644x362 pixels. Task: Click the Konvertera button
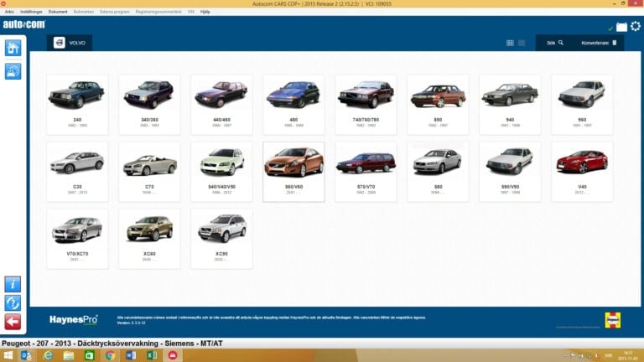click(x=599, y=43)
